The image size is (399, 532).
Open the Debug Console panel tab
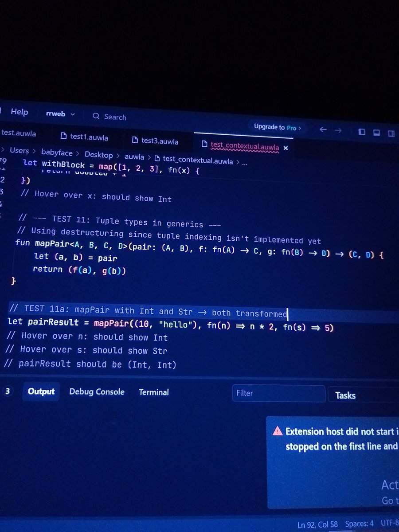tap(97, 392)
